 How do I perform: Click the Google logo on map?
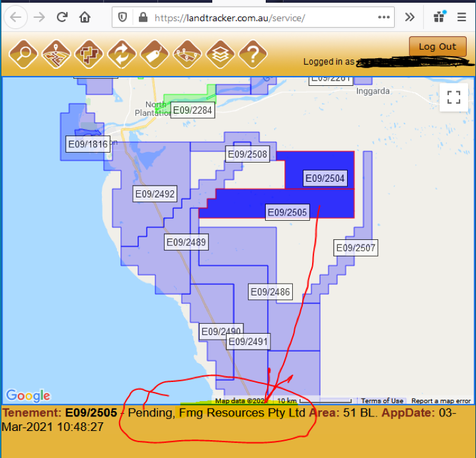point(28,395)
